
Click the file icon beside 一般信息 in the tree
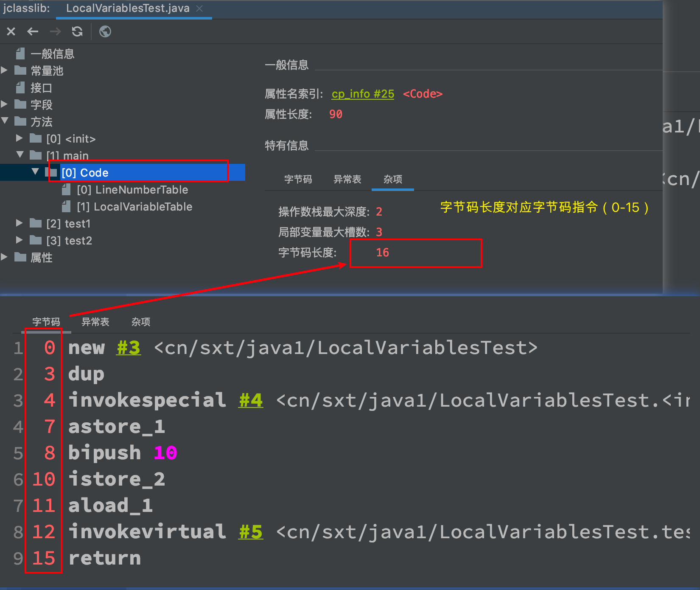pyautogui.click(x=20, y=53)
